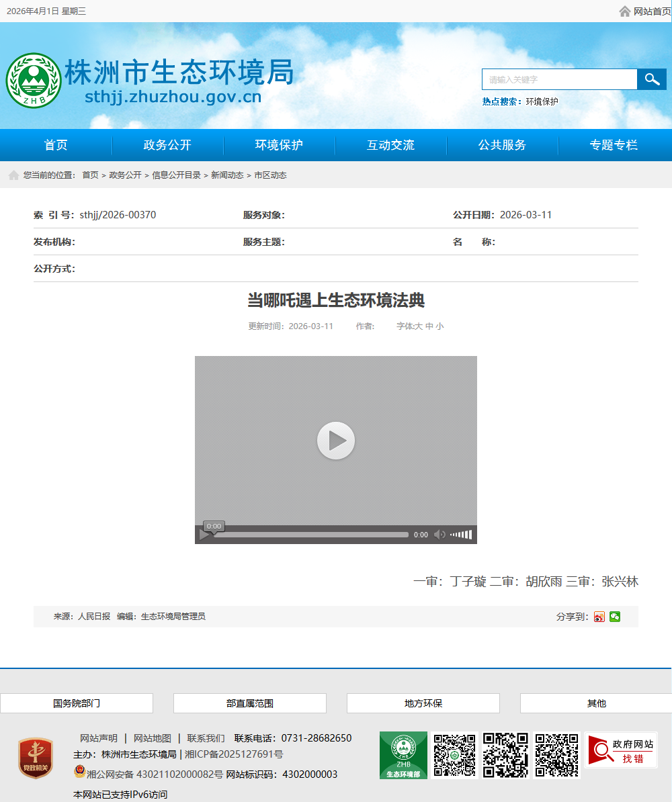Click the 信息公开目录 breadcrumb link
The width and height of the screenshot is (672, 802).
coord(176,175)
